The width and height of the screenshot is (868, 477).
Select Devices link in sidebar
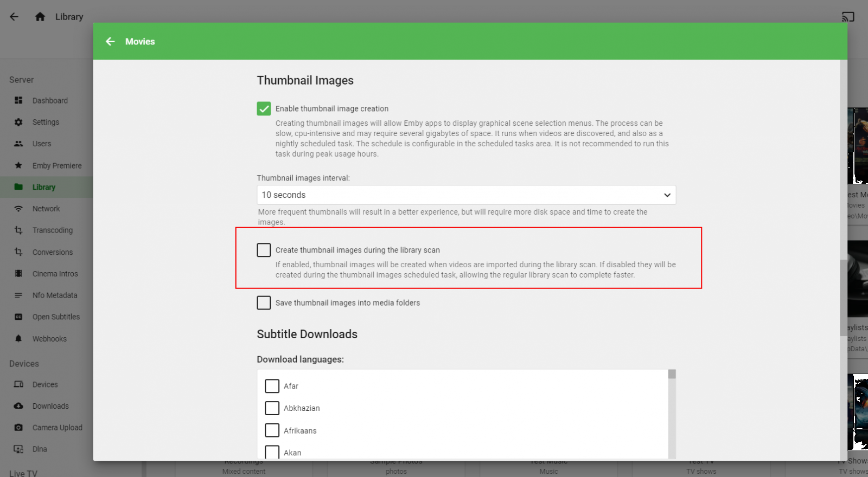pyautogui.click(x=45, y=384)
